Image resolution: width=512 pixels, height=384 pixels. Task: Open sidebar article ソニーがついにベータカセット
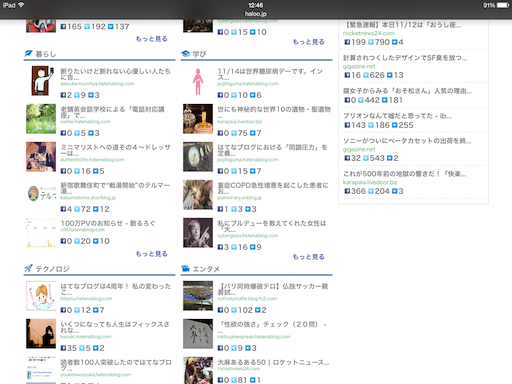click(x=407, y=141)
